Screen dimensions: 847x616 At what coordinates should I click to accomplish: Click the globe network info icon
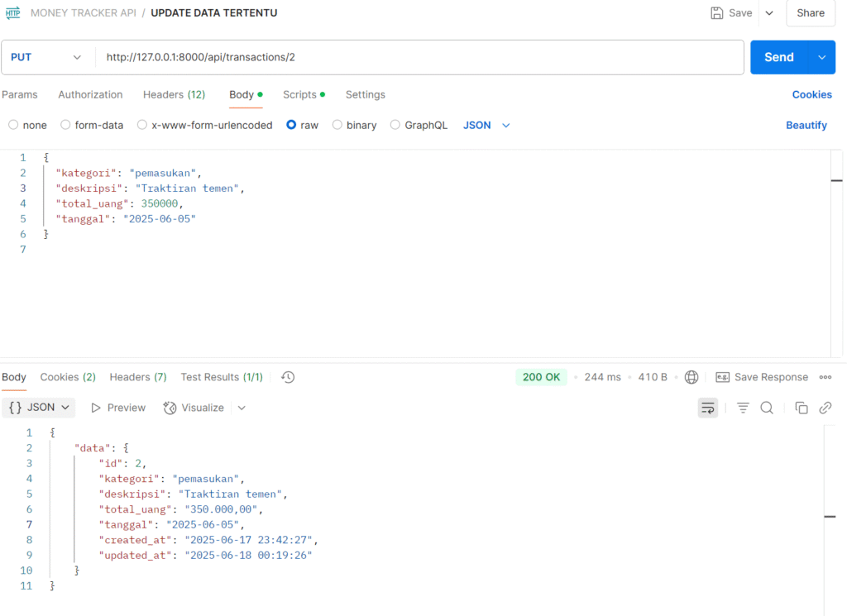point(691,377)
